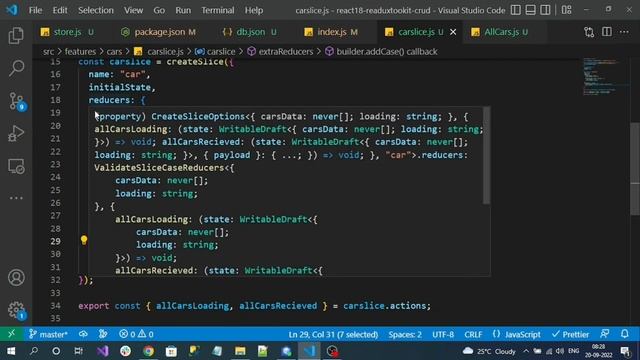The width and height of the screenshot is (640, 360).
Task: Switch to the AllCars.js tab
Action: [x=504, y=32]
